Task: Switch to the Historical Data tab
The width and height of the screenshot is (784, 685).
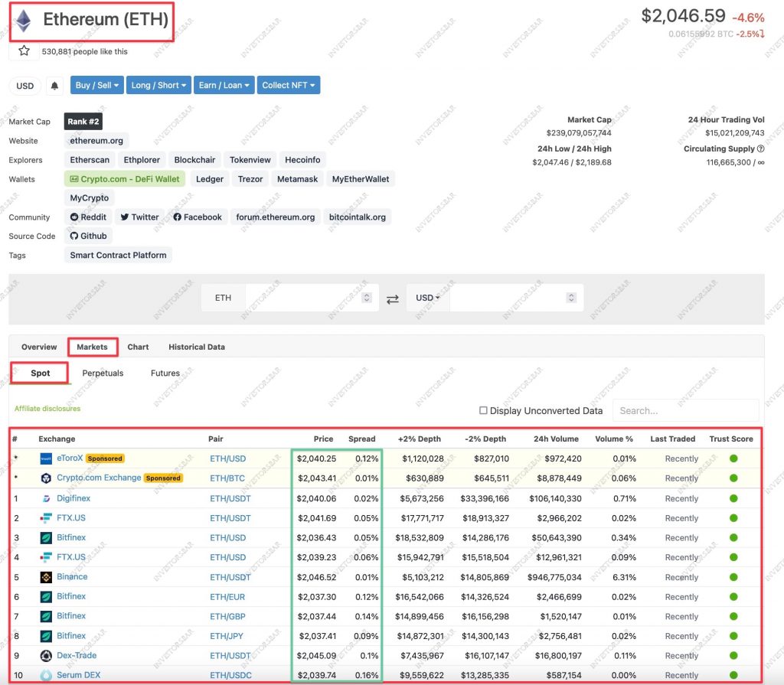Action: coord(197,347)
